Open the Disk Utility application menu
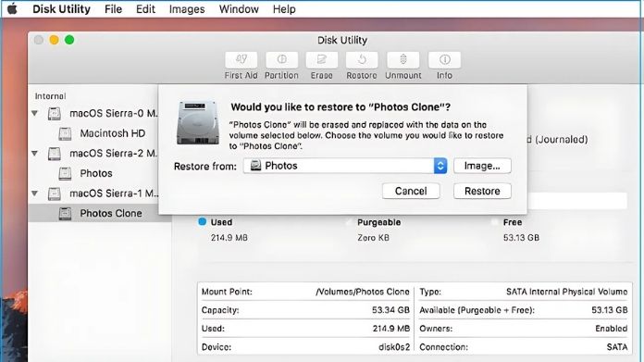The width and height of the screenshot is (644, 362). pos(61,9)
